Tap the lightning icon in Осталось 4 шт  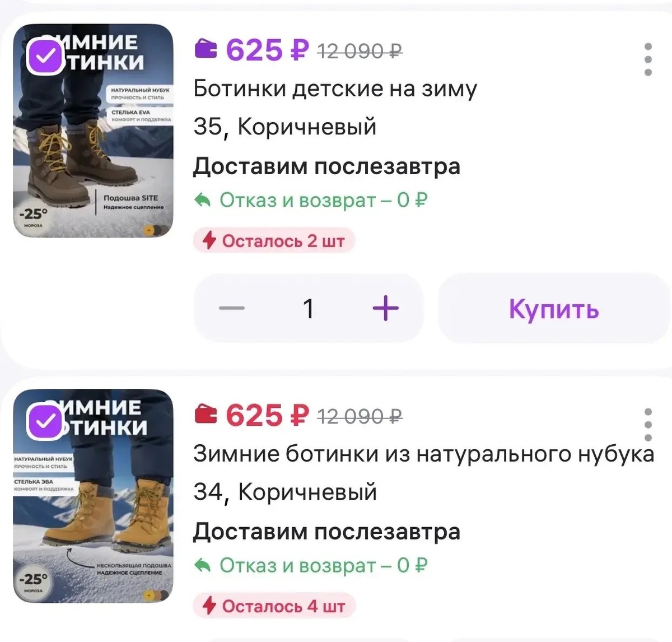pyautogui.click(x=209, y=606)
